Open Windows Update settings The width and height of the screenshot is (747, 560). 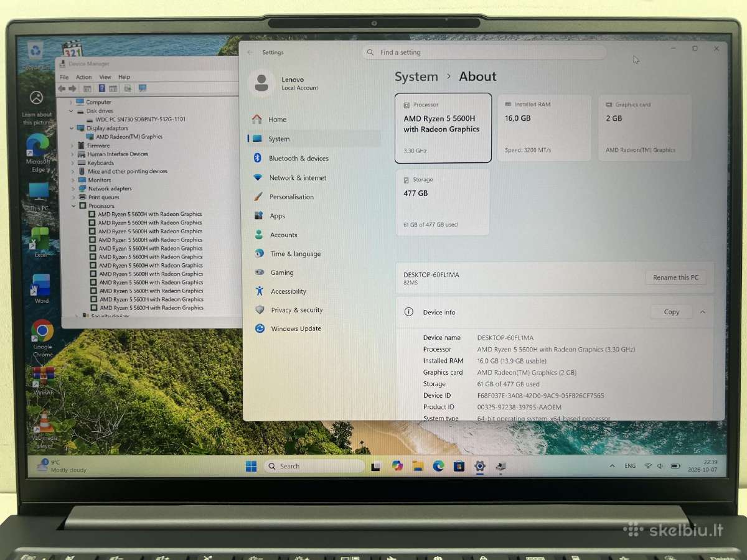pyautogui.click(x=288, y=329)
